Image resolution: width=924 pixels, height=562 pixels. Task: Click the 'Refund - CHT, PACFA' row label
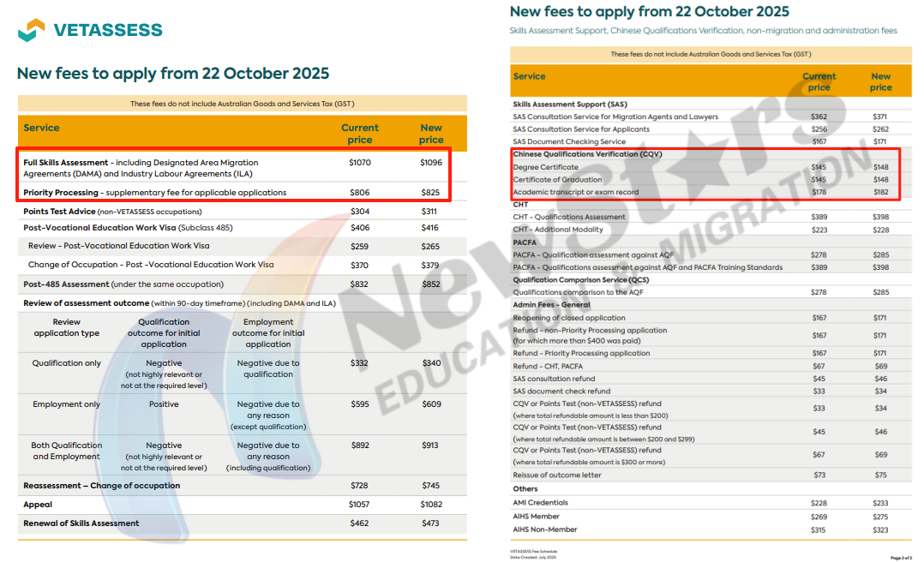coord(548,367)
